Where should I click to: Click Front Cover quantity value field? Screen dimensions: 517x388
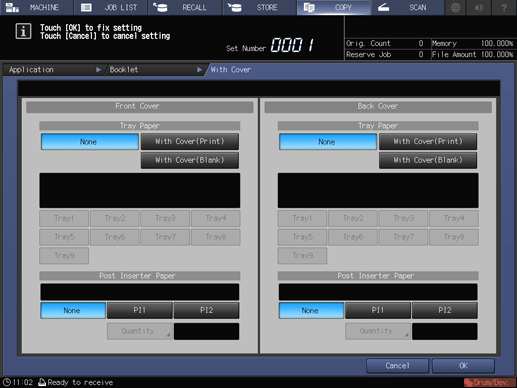pyautogui.click(x=206, y=331)
